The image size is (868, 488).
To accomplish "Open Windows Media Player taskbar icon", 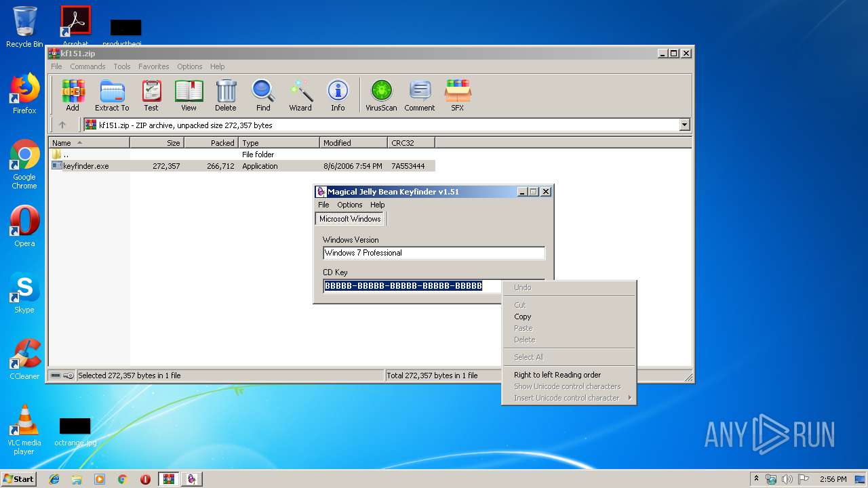I will tap(100, 479).
